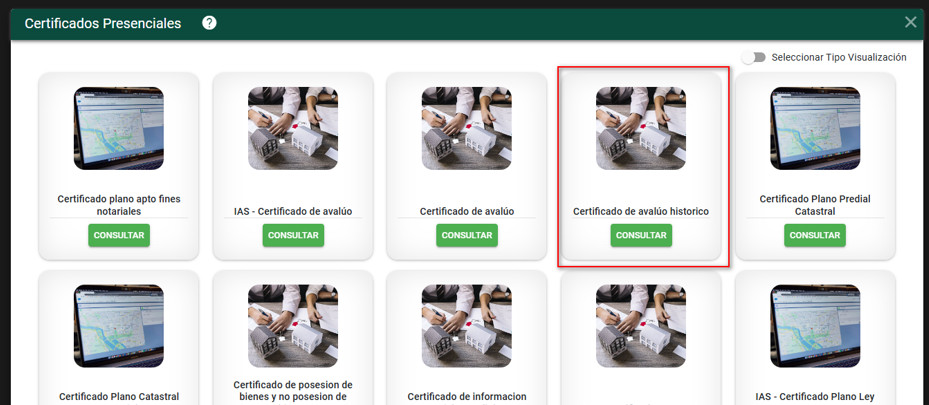The image size is (929, 405).
Task: Open thumbnail of IAS - Certificado de avalúo
Action: [x=293, y=128]
